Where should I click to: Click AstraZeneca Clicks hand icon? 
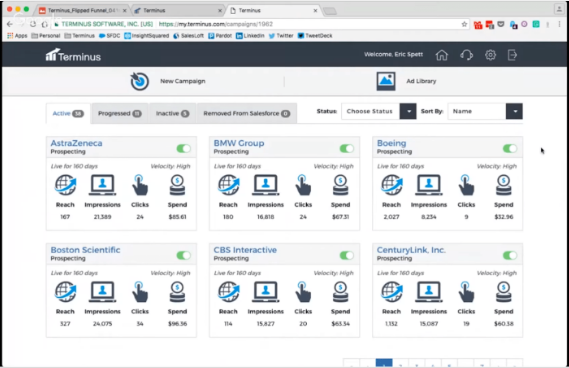click(140, 185)
